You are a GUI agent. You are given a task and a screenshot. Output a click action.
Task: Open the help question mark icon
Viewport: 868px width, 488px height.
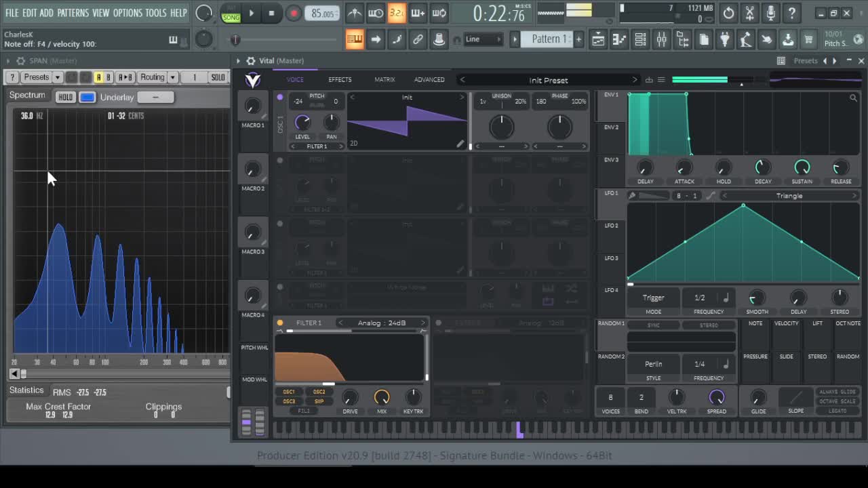[x=791, y=13]
